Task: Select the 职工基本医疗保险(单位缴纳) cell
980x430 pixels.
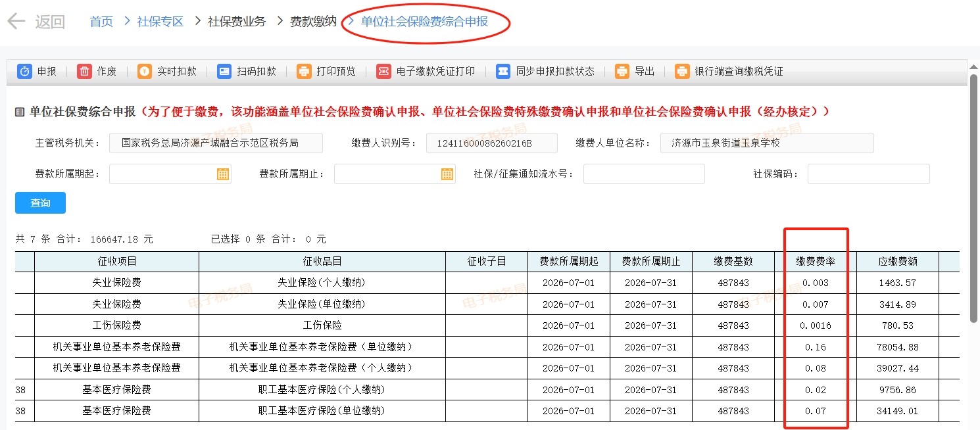Action: tap(322, 411)
